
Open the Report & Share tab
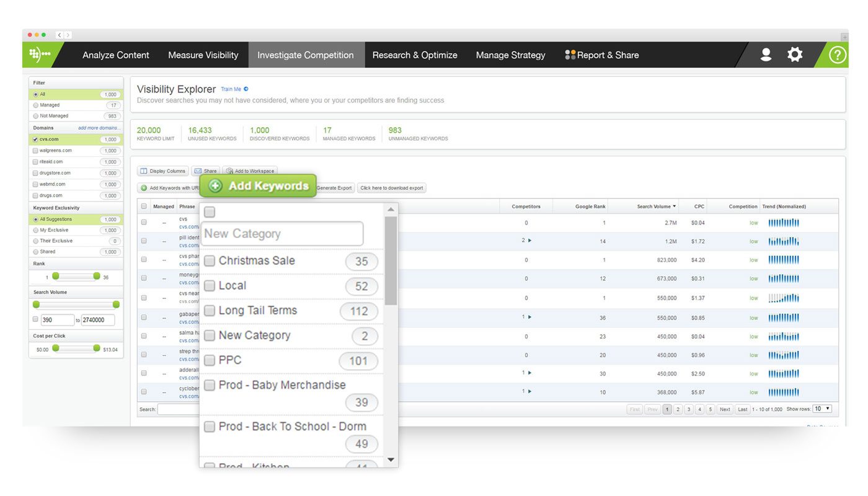(602, 55)
